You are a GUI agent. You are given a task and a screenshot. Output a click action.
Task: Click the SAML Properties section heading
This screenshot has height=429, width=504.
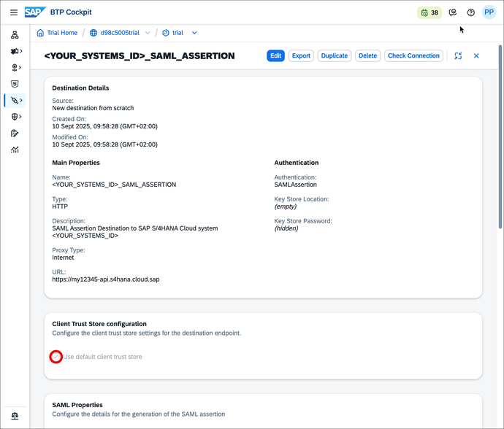[x=77, y=405]
